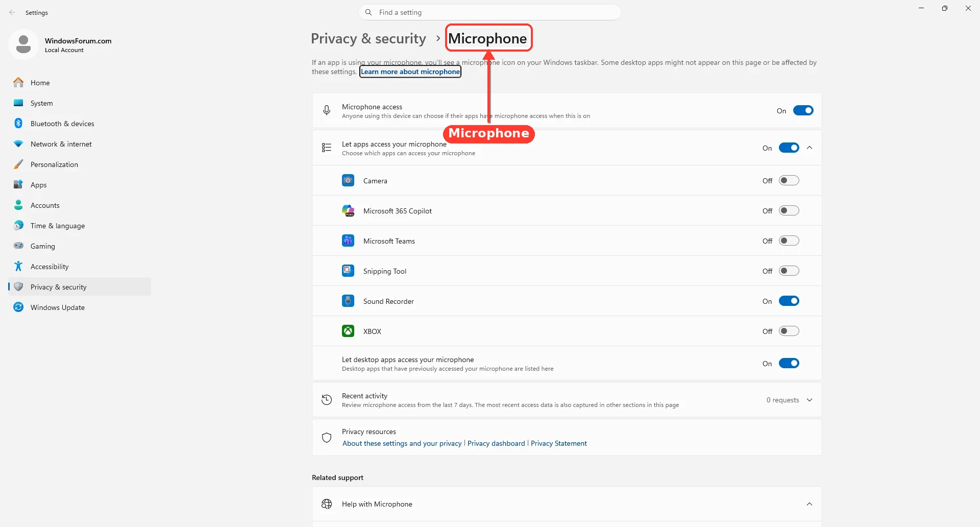Click the list icon beside Let apps access
This screenshot has width=980, height=527.
(x=327, y=148)
